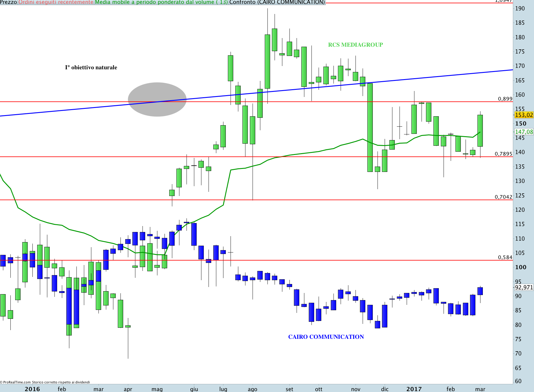Click the 190 value on the price axis
Screen dimensions: 534x392
click(520, 9)
